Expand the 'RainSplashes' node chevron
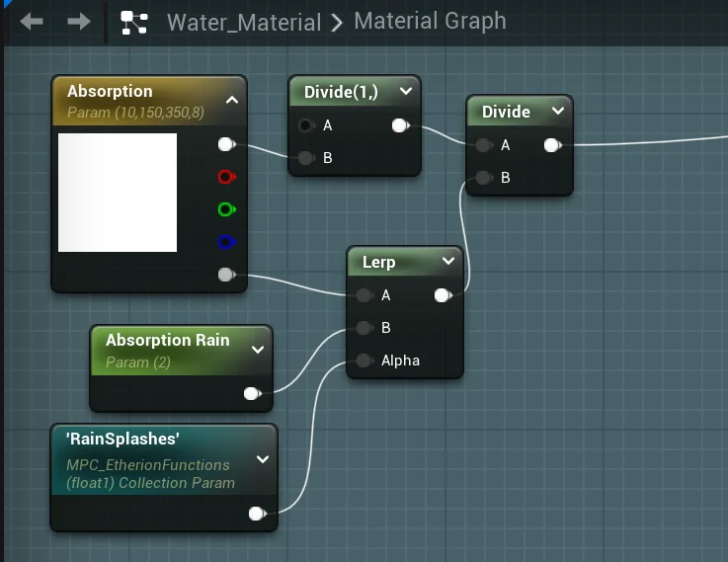The height and width of the screenshot is (562, 728). click(x=263, y=459)
